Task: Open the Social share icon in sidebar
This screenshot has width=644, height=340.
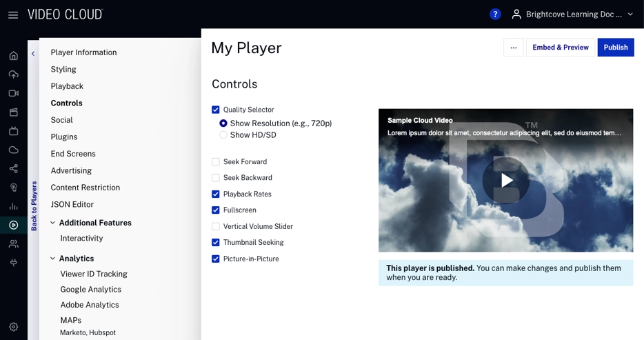Action: point(13,168)
